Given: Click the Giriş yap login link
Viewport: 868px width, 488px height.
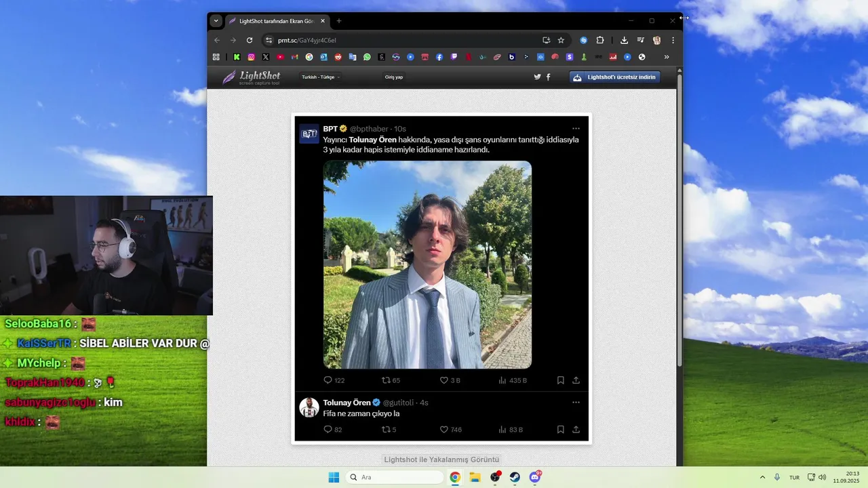Looking at the screenshot, I should [394, 77].
